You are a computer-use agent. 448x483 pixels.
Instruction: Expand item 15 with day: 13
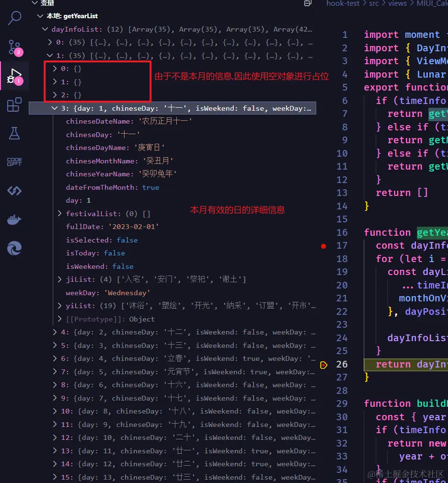point(55,477)
